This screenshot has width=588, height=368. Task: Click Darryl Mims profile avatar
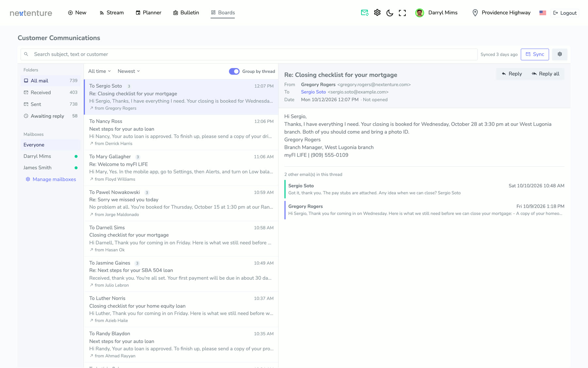[x=420, y=13]
